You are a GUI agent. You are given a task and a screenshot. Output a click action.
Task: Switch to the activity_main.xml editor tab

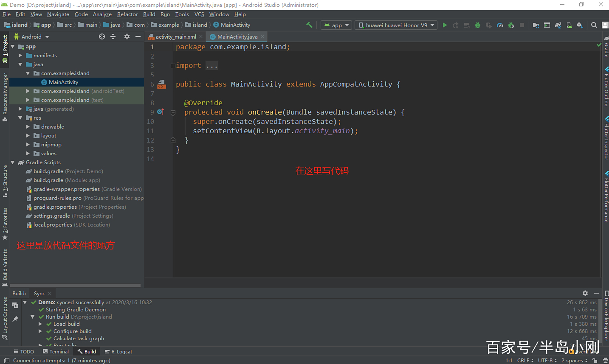(x=176, y=36)
